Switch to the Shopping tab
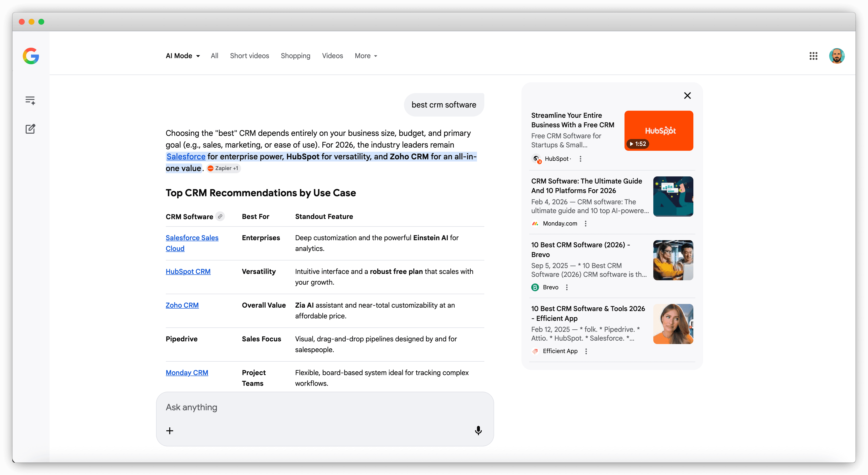The image size is (868, 475). pyautogui.click(x=295, y=56)
